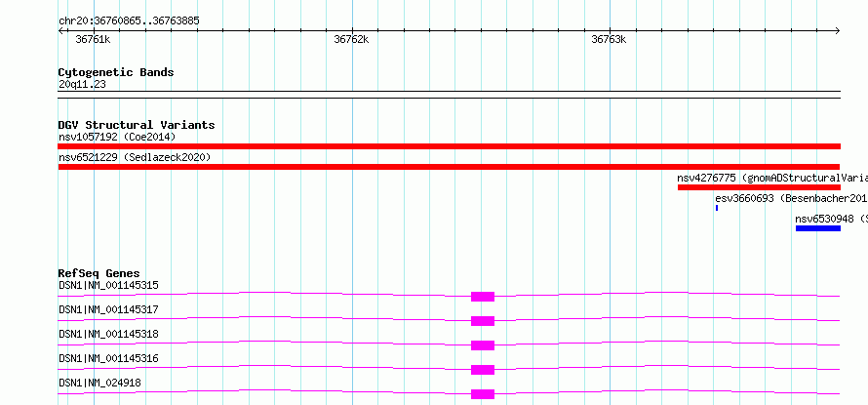Click the Cytogenetic Bands track title
This screenshot has height=405, width=868.
coord(116,72)
